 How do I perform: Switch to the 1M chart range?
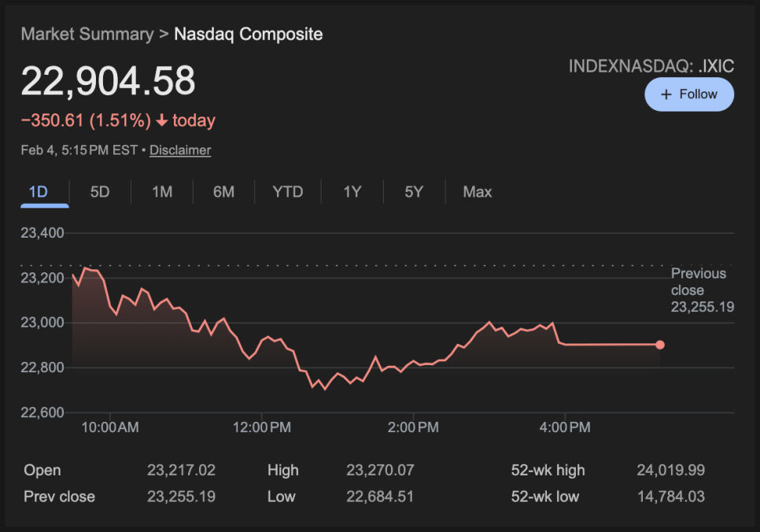point(162,192)
